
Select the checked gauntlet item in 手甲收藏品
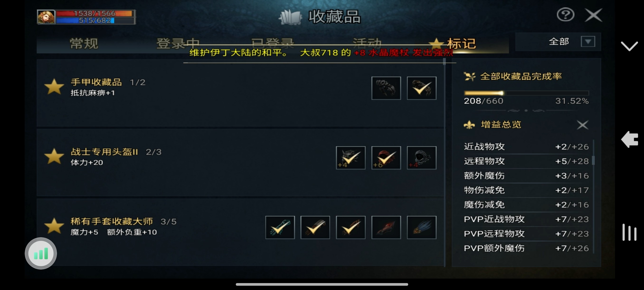click(421, 88)
